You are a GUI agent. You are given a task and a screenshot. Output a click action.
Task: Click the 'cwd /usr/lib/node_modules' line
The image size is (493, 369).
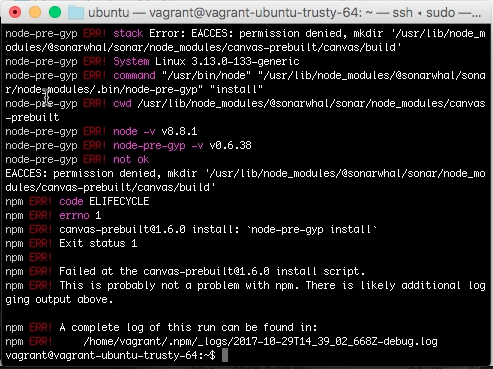pos(245,103)
